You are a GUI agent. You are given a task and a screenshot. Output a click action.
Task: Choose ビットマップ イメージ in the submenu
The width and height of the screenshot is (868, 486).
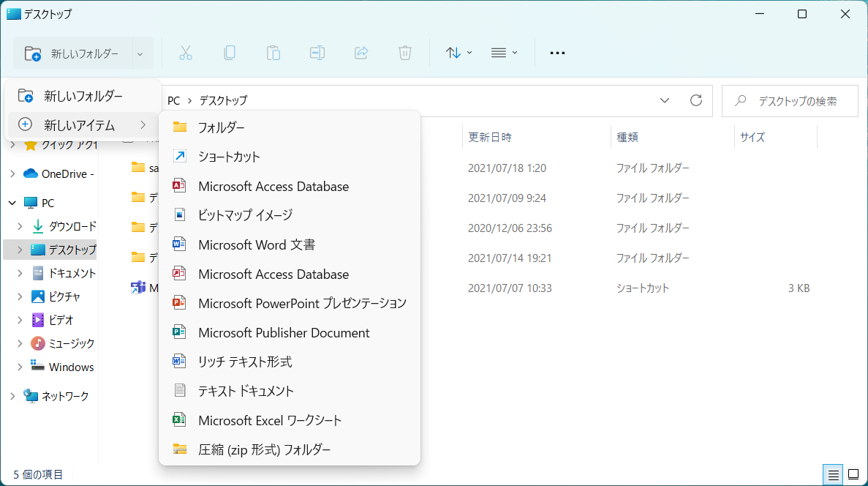tap(290, 215)
